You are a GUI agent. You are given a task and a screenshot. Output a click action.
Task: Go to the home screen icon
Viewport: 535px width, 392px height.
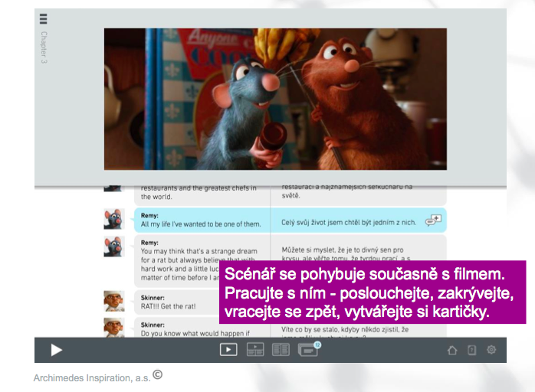(452, 350)
